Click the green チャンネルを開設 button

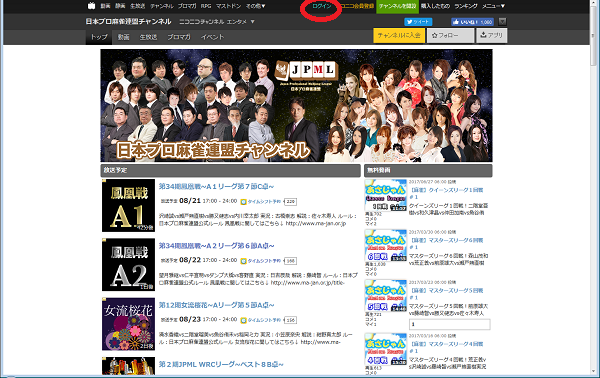point(397,6)
